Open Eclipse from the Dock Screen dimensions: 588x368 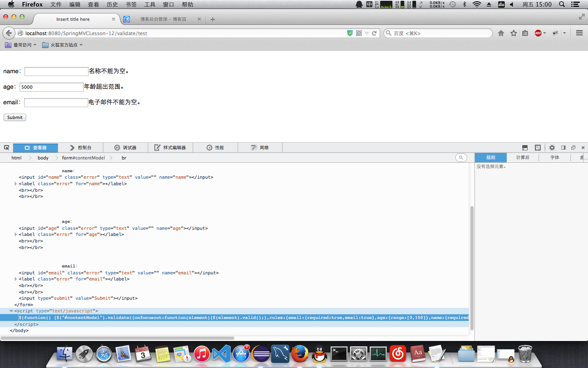pos(261,354)
